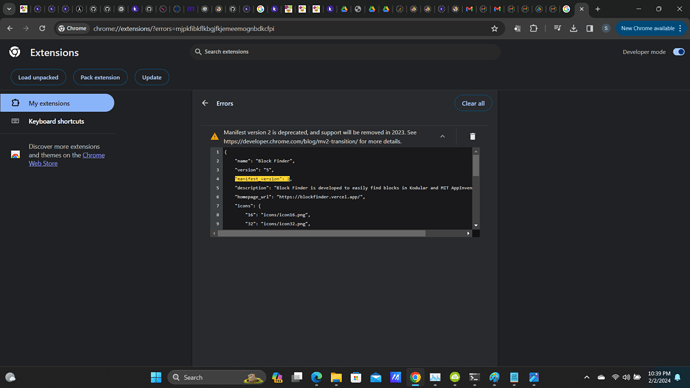Click the highlighted manifest_version line
This screenshot has height=388, width=690.
pos(262,179)
